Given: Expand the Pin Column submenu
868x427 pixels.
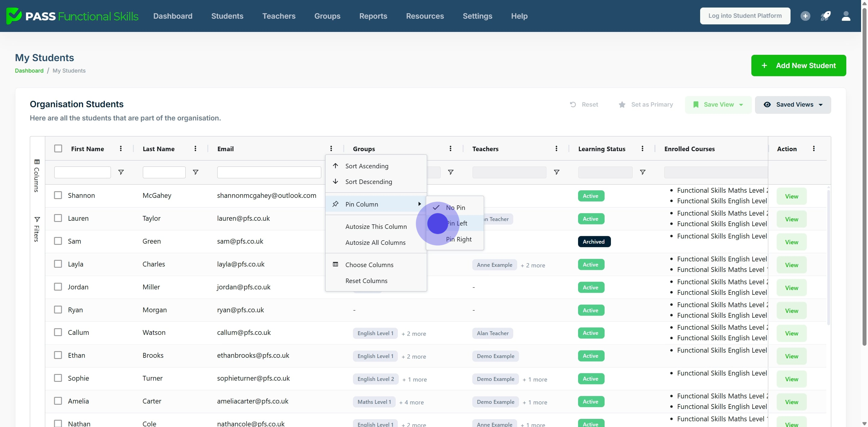Looking at the screenshot, I should [376, 204].
